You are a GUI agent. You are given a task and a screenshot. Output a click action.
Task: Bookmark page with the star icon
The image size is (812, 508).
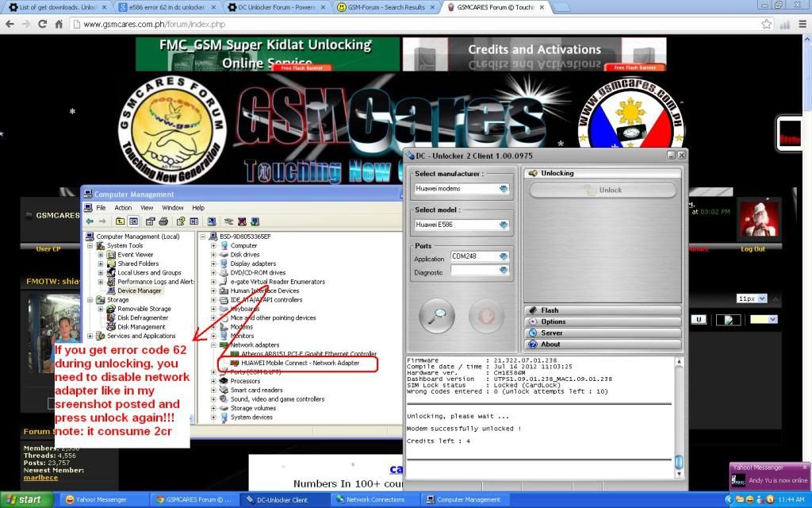(x=767, y=24)
